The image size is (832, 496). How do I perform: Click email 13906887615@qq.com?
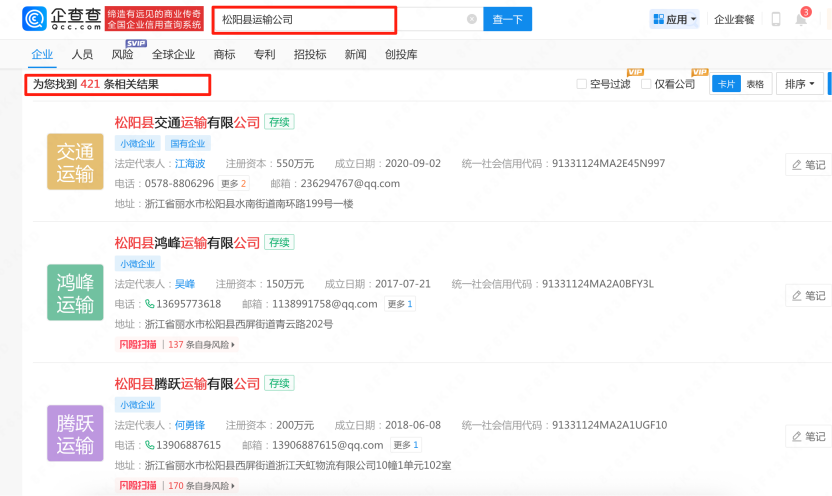tap(327, 445)
